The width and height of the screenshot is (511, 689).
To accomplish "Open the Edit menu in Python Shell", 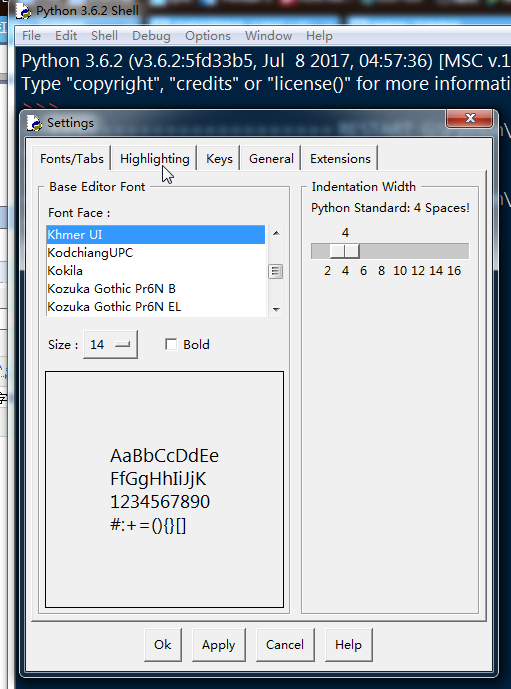I will coord(66,36).
